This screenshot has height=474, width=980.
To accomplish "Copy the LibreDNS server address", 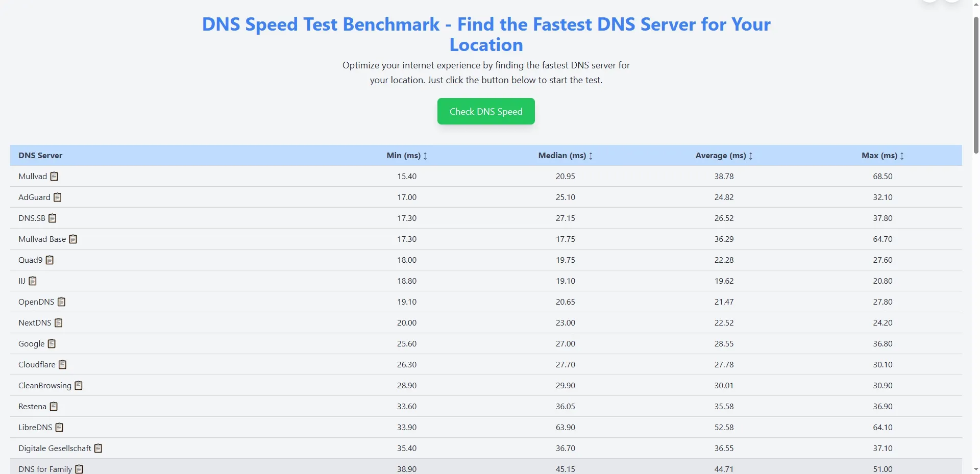I will click(59, 427).
